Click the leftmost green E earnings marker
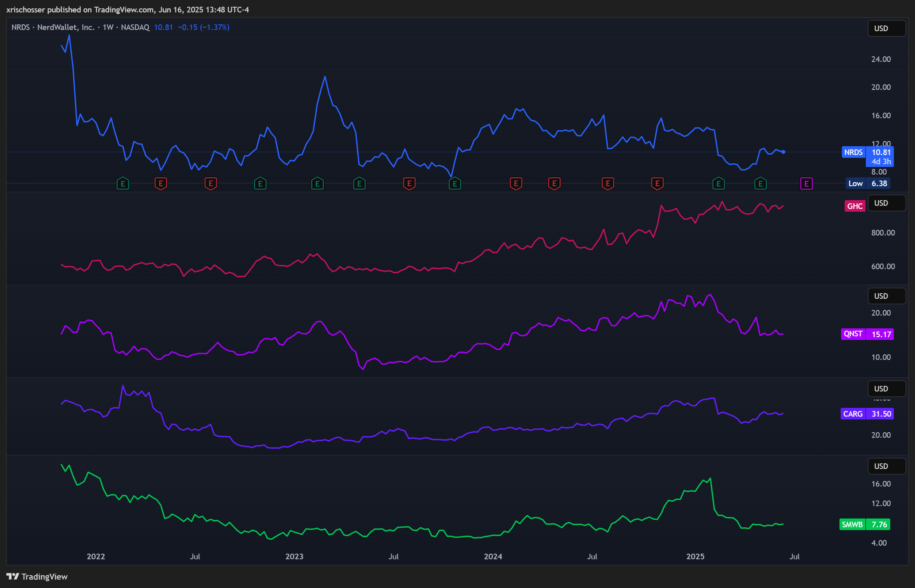Screen dimensions: 915x588 tap(123, 184)
